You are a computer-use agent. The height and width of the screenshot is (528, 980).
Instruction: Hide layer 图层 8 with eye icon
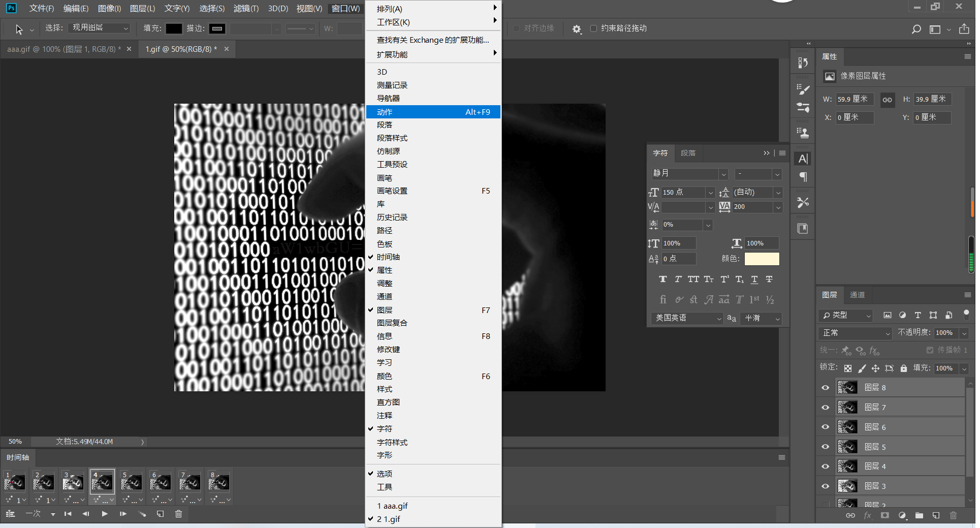coord(825,388)
